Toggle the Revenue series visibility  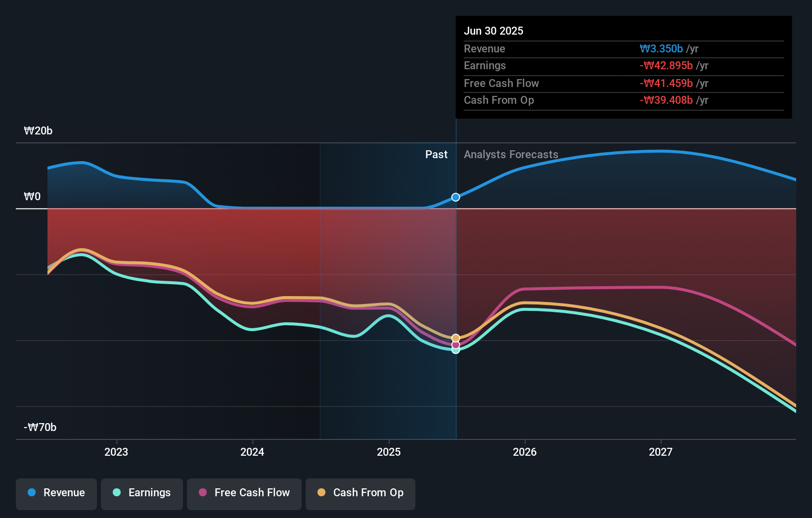pos(56,493)
